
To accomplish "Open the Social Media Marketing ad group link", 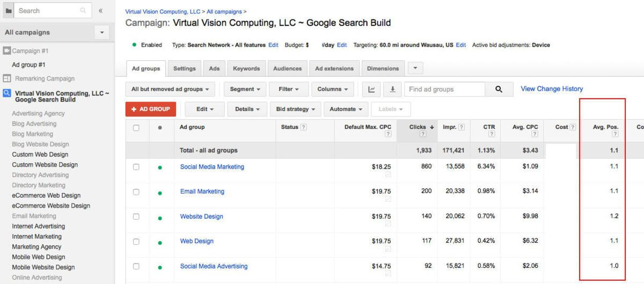I will tap(212, 167).
